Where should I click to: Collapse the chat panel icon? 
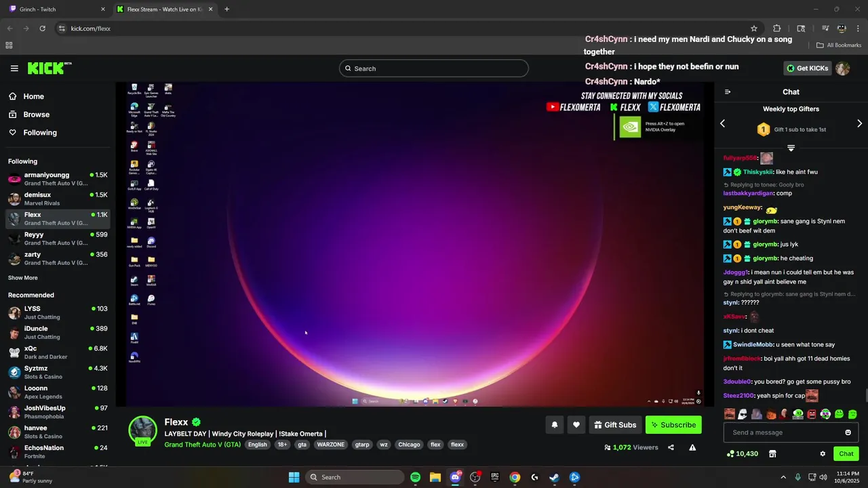728,91
